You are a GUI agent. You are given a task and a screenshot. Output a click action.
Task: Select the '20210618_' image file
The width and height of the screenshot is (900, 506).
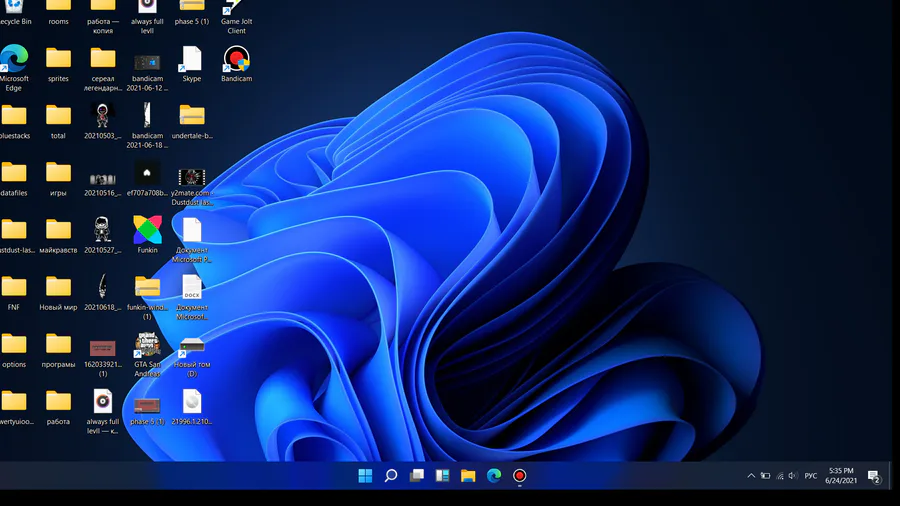click(x=103, y=294)
